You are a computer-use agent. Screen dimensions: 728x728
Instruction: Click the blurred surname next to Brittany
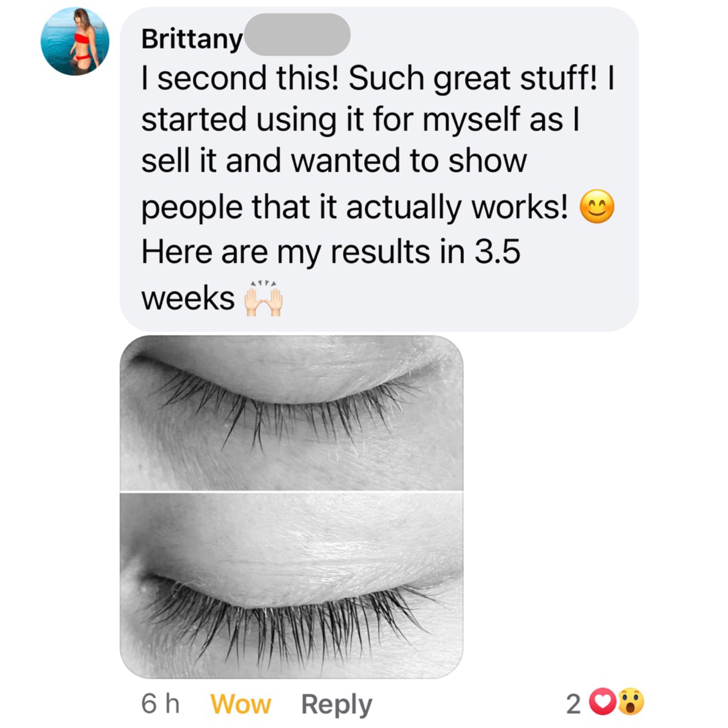coord(297,35)
